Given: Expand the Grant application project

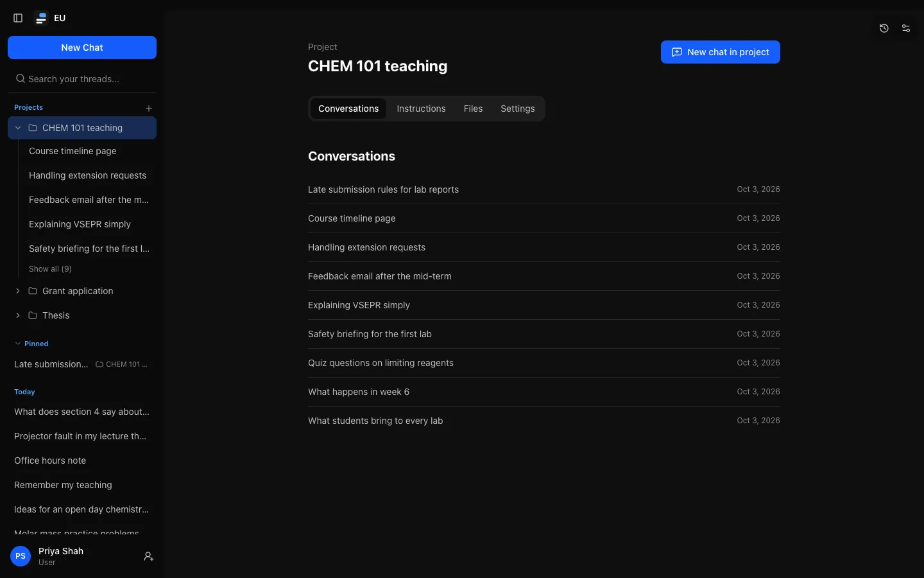Looking at the screenshot, I should point(18,291).
